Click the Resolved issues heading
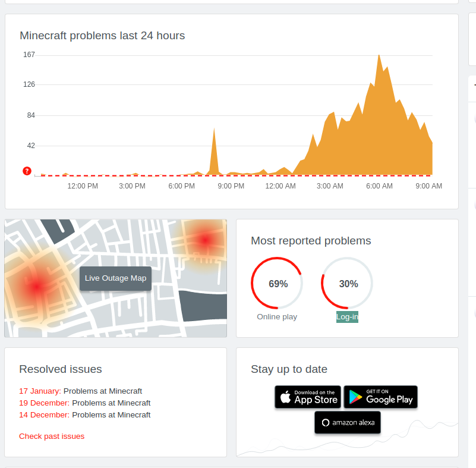 (x=61, y=369)
